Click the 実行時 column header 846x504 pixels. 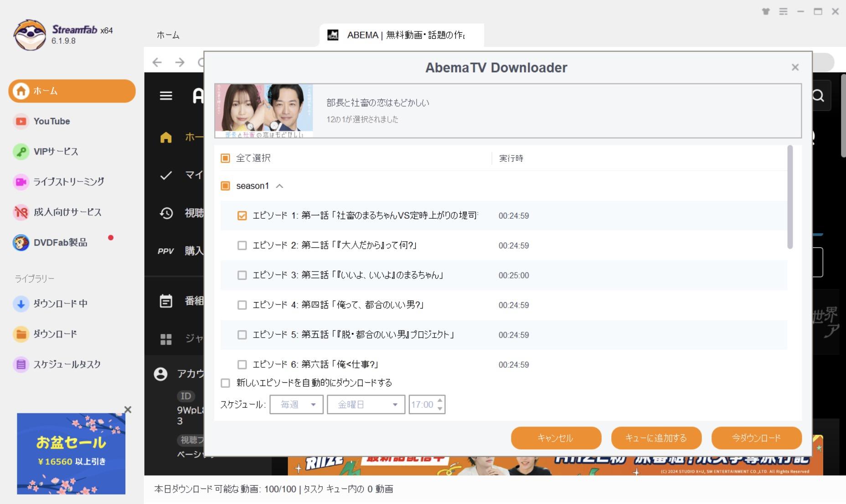tap(511, 158)
